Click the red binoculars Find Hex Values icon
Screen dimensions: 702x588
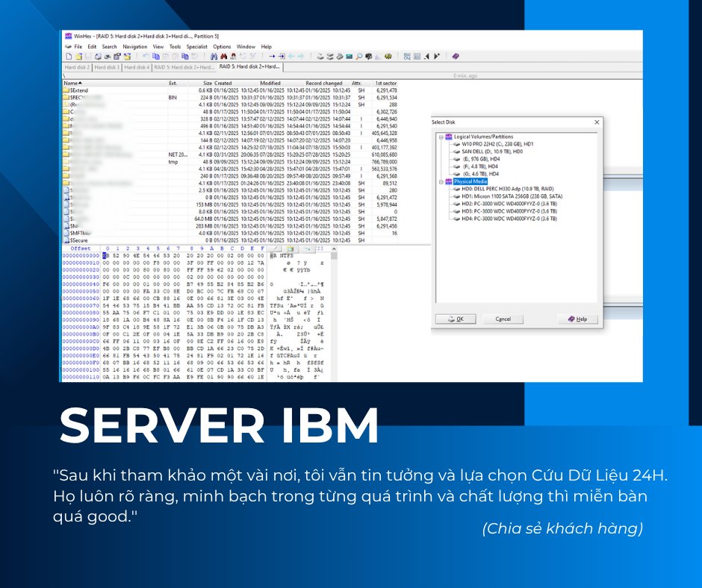coord(223,57)
